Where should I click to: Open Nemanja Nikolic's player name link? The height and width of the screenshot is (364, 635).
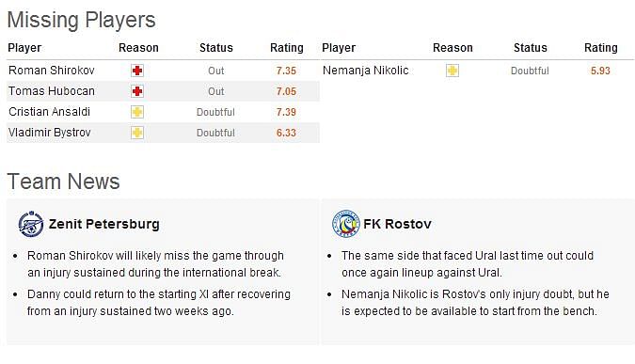(365, 71)
